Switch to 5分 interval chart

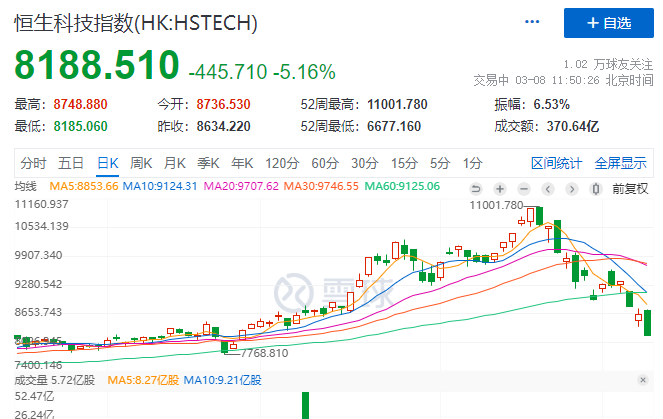coord(440,163)
